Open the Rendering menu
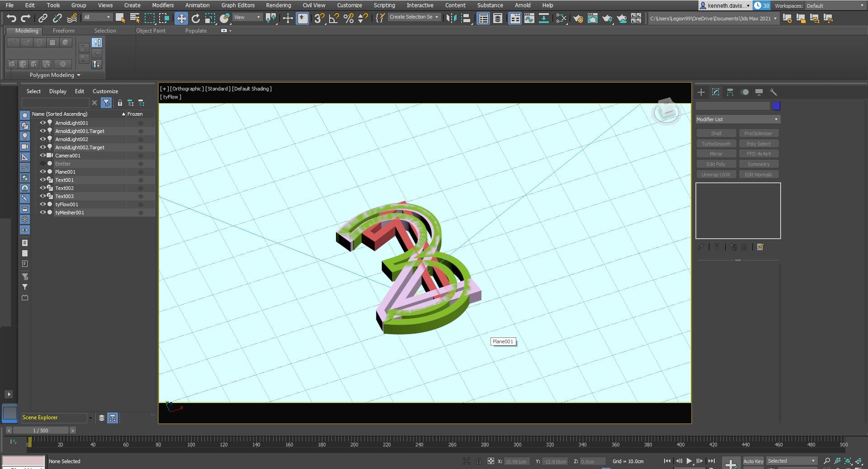This screenshot has height=469, width=868. coord(278,5)
